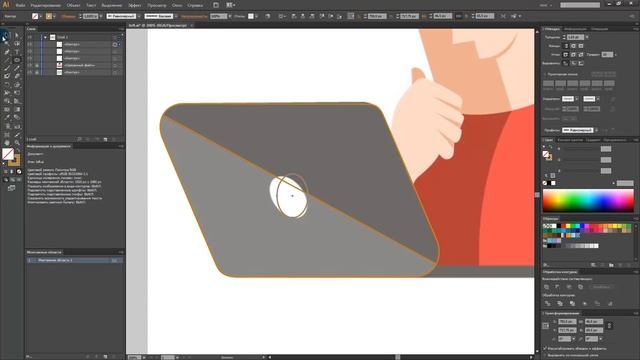This screenshot has height=360, width=640.
Task: Click inside the color spectrum bar
Action: coord(588,200)
